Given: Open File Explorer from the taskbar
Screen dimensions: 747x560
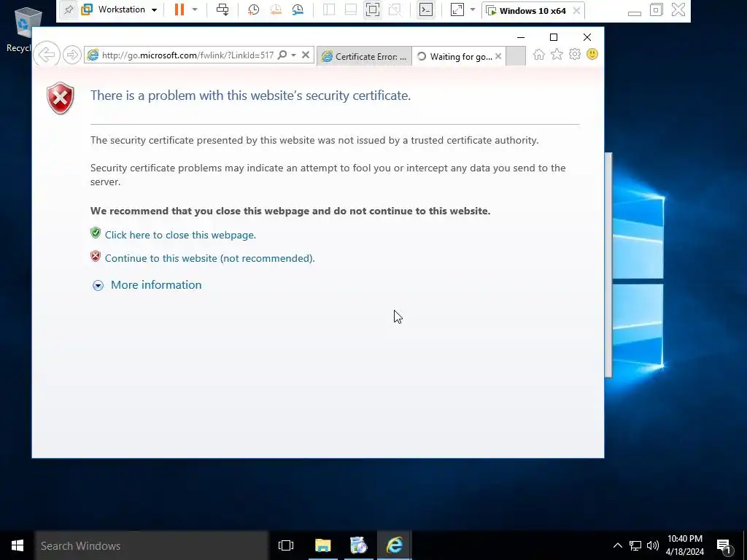Looking at the screenshot, I should (x=322, y=545).
